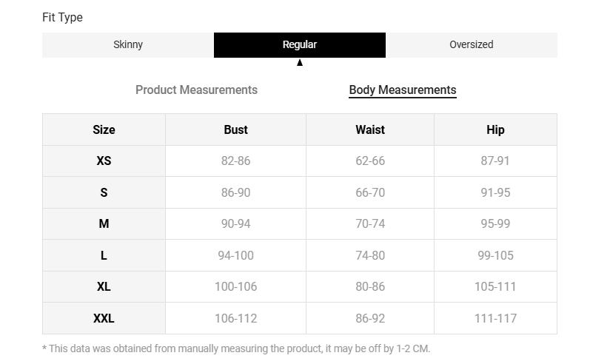The image size is (590, 364).
Task: Select the L size row label
Action: pyautogui.click(x=104, y=255)
